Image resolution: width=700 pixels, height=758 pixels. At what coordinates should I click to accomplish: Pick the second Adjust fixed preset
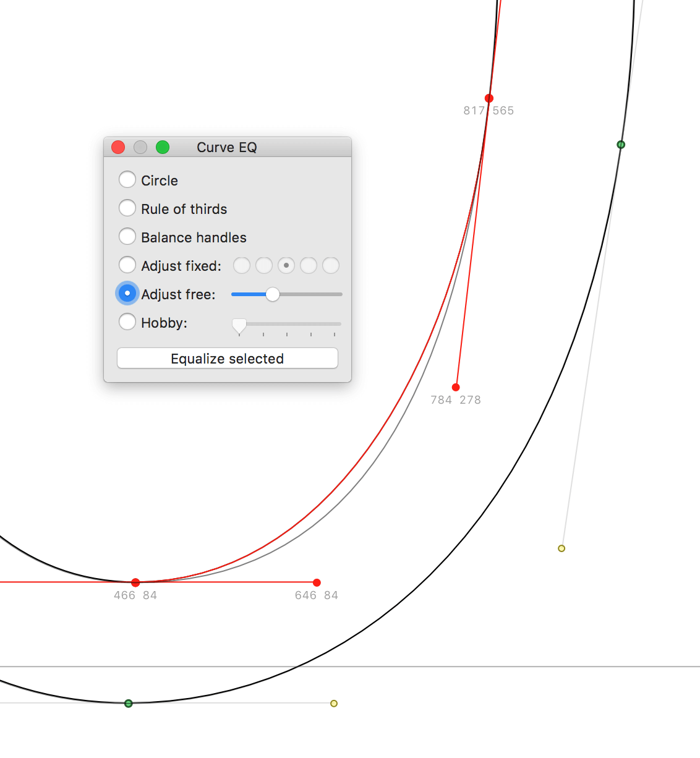coord(264,265)
